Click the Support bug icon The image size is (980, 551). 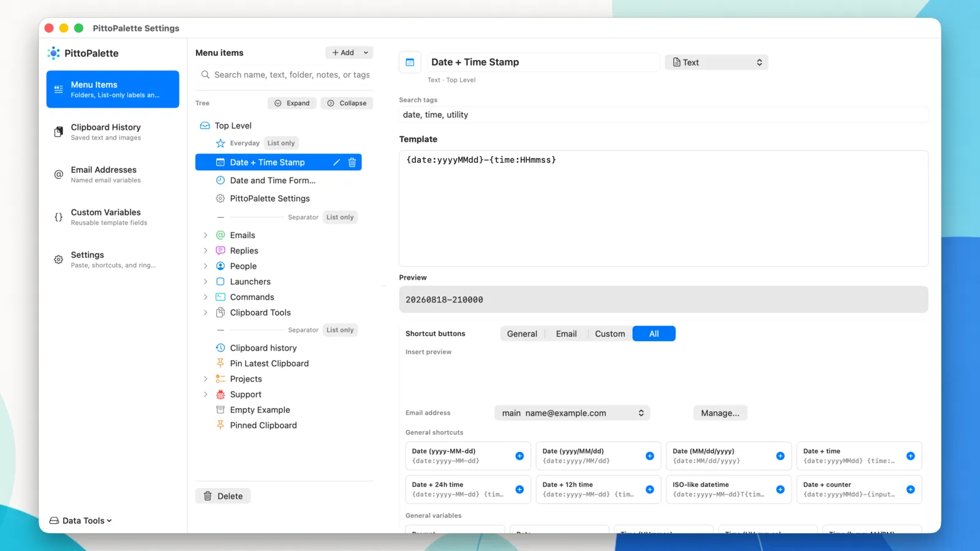click(221, 394)
